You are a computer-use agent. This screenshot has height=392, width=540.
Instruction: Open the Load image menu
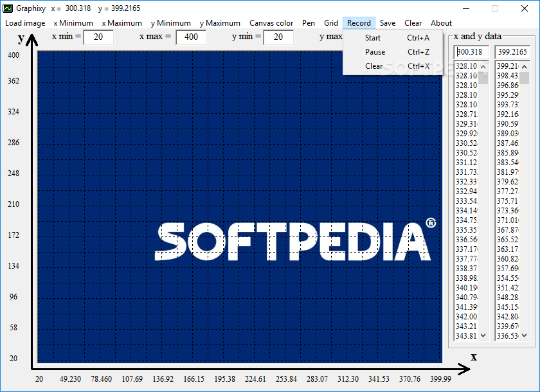(x=25, y=23)
